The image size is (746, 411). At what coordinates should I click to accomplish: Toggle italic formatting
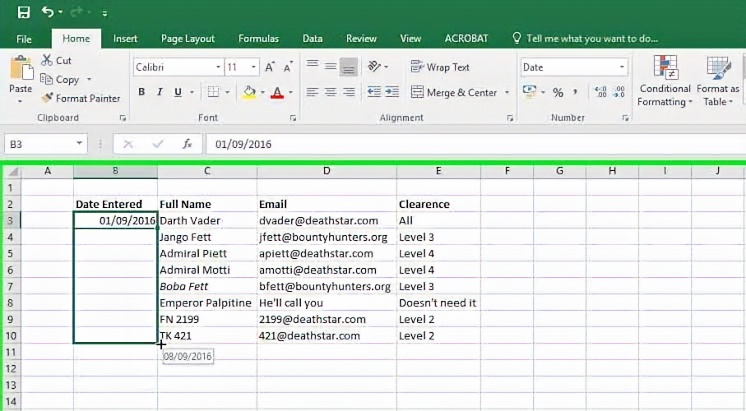[x=158, y=92]
